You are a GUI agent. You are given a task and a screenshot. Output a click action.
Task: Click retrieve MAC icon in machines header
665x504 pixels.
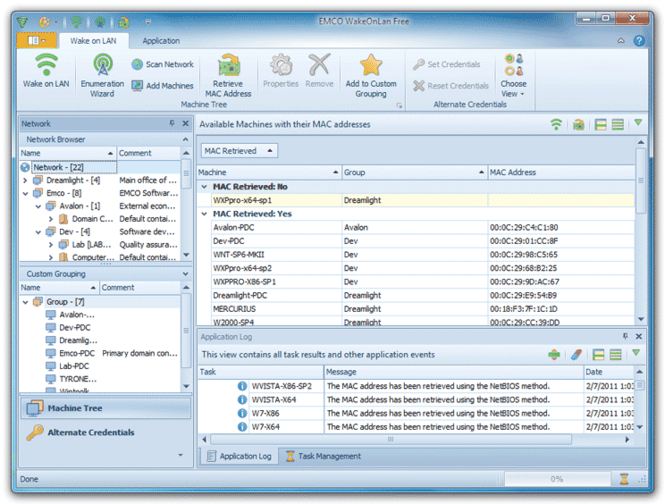click(578, 124)
